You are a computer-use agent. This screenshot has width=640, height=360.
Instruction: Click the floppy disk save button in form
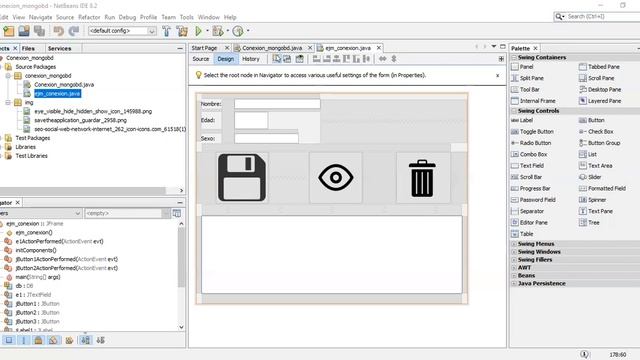coord(242,178)
